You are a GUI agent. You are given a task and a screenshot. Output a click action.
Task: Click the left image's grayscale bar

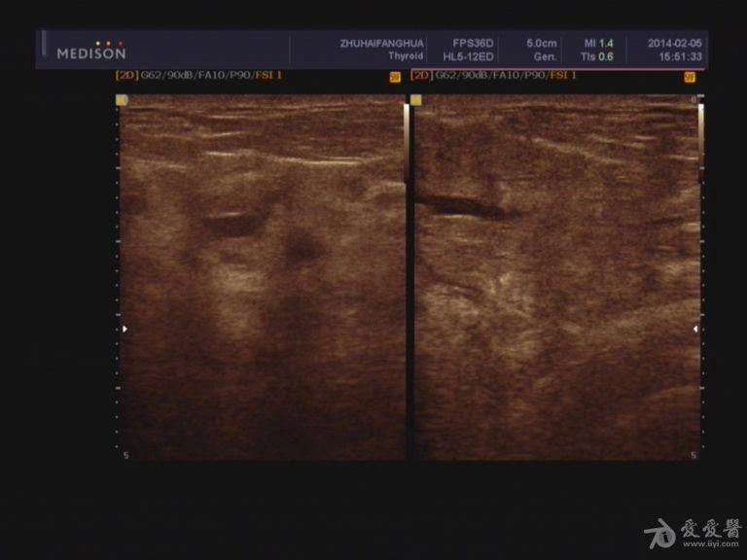(407, 141)
